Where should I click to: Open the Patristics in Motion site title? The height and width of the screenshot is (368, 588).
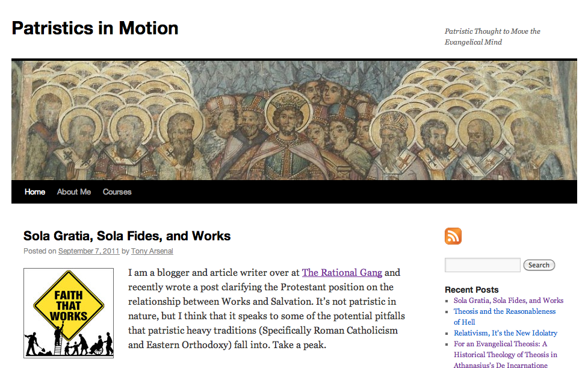pos(95,28)
